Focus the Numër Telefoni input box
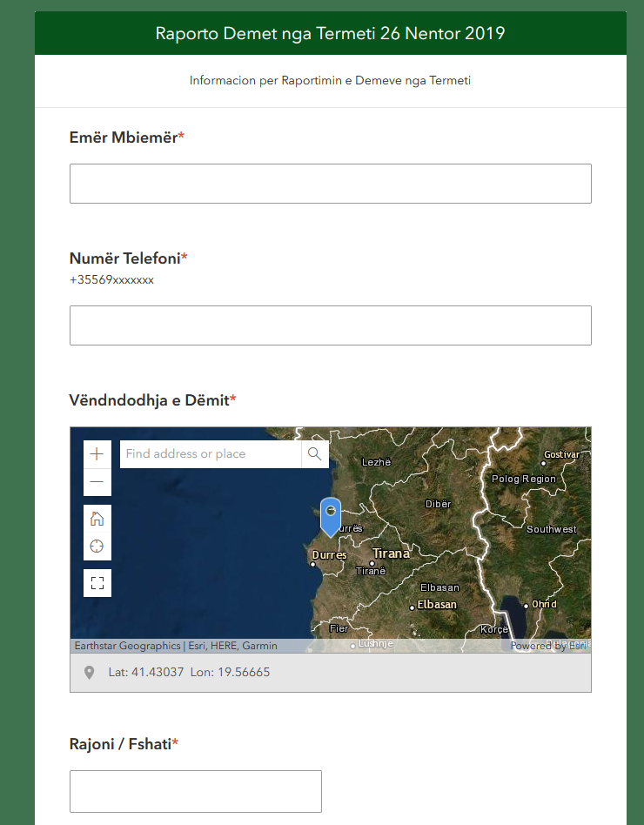The width and height of the screenshot is (644, 825). tap(330, 325)
